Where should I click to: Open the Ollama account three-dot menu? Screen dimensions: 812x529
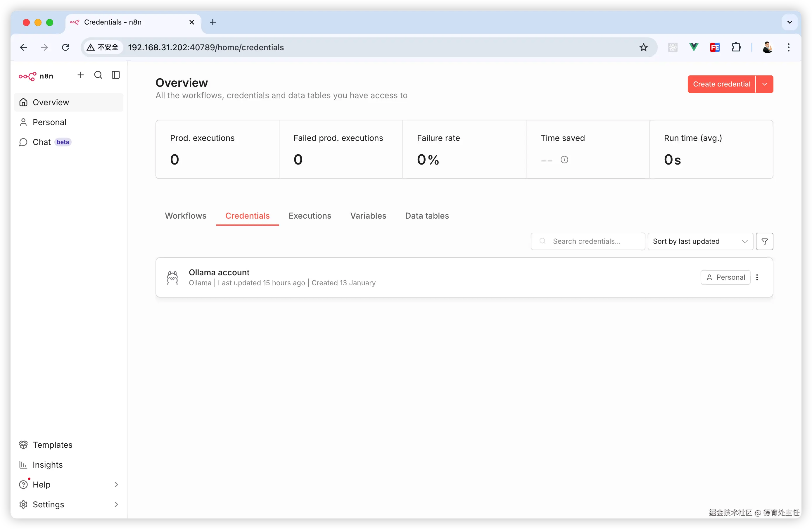click(x=757, y=277)
